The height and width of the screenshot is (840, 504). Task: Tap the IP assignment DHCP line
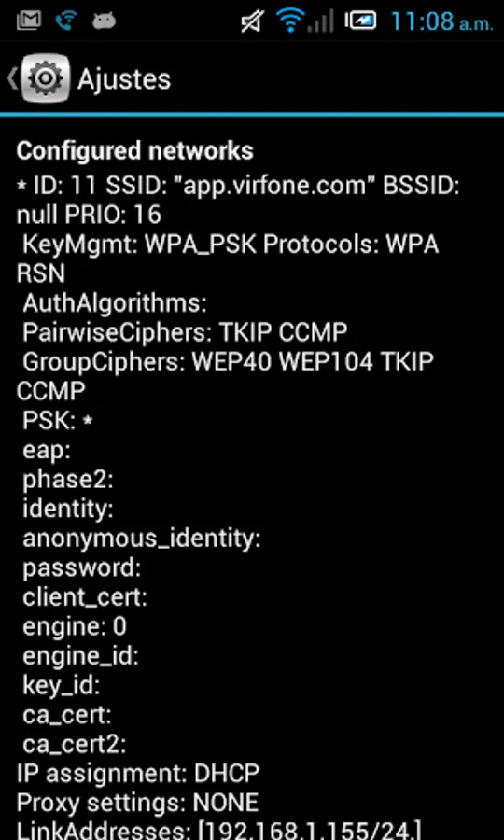(x=138, y=773)
